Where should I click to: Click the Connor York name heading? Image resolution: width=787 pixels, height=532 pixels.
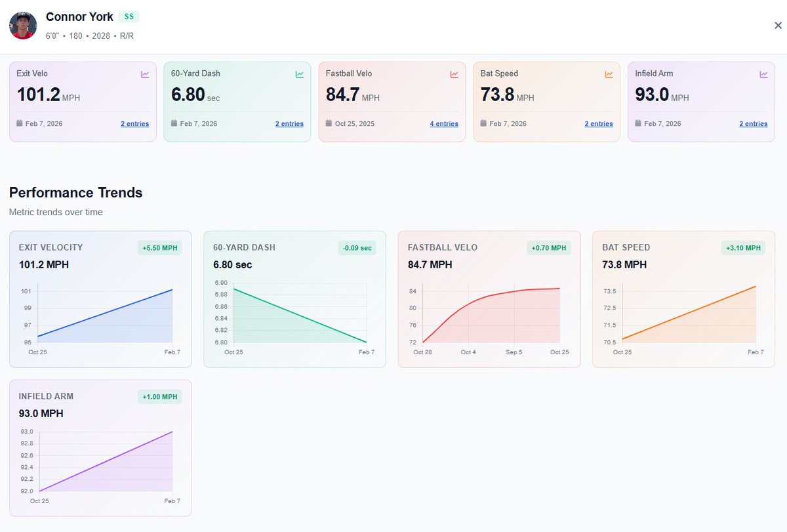point(79,17)
